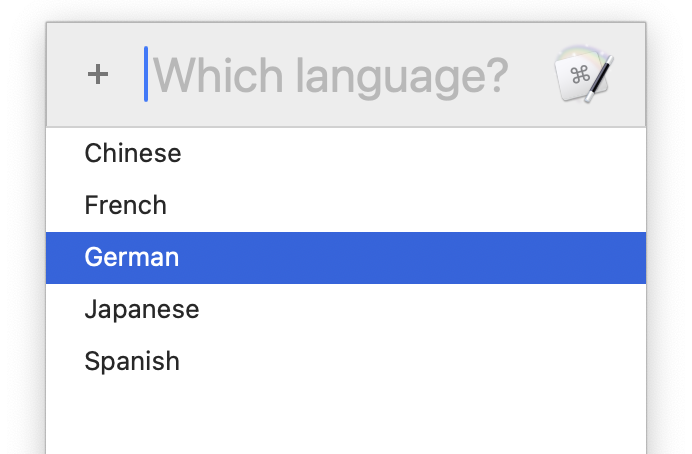Click the Keyboard Maestro app icon
The image size is (692, 454).
pos(584,74)
